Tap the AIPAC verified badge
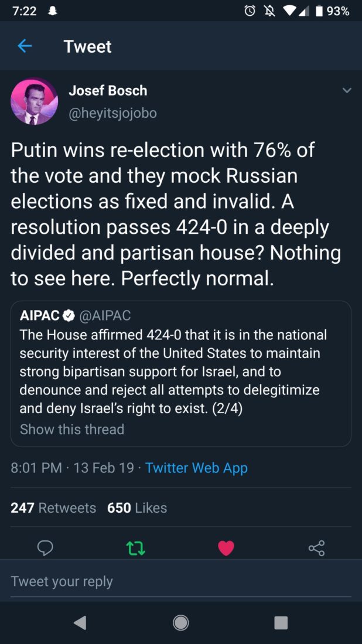 click(69, 315)
